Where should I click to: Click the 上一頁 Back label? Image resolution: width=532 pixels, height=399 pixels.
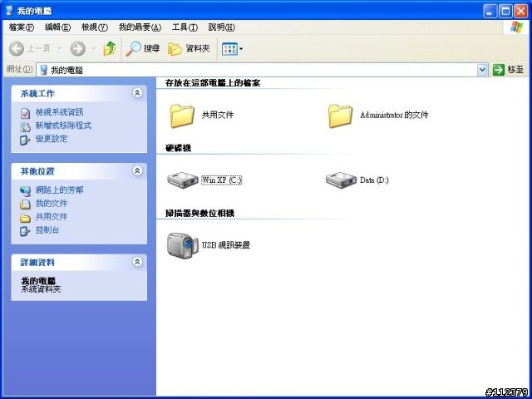click(38, 49)
